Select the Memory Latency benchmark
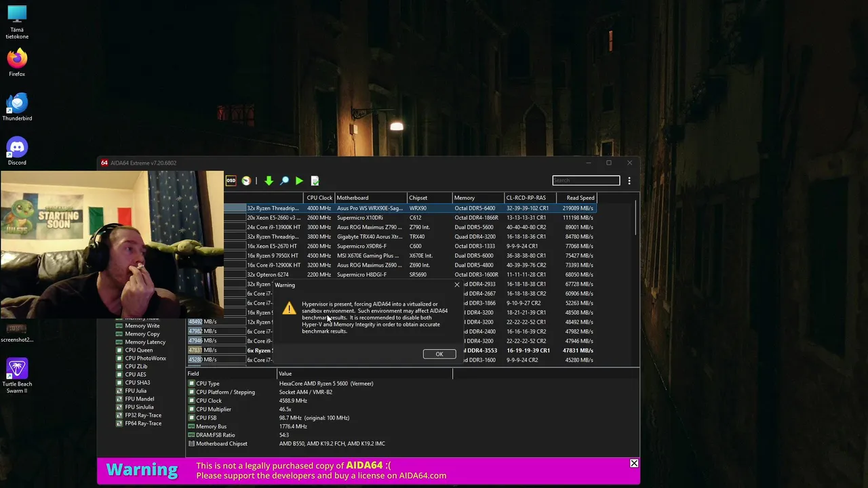Screen dimensions: 868x488 [144, 342]
